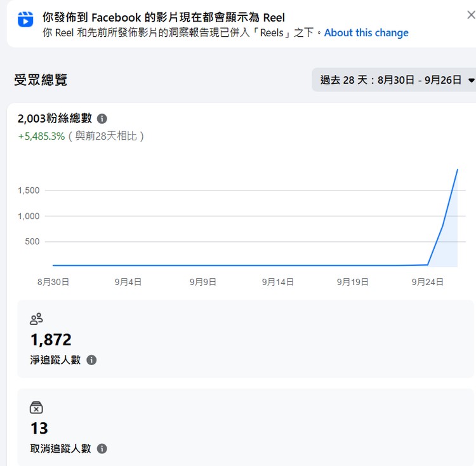This screenshot has width=476, height=466.
Task: Click the 1,500 y-axis label
Action: pos(29,190)
